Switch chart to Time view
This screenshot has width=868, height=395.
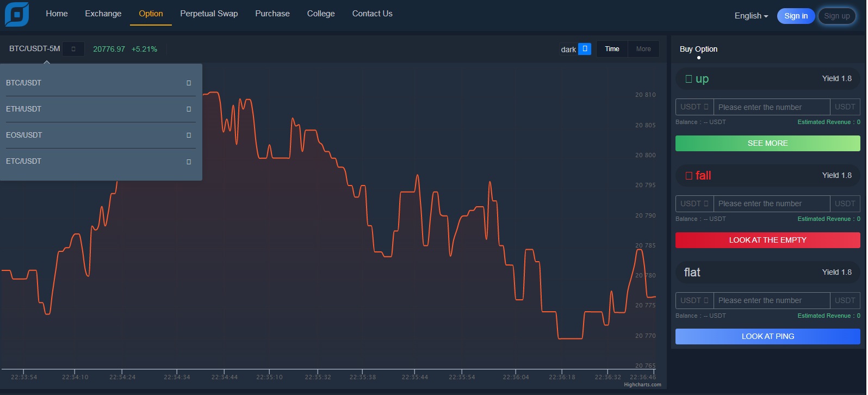coord(612,49)
